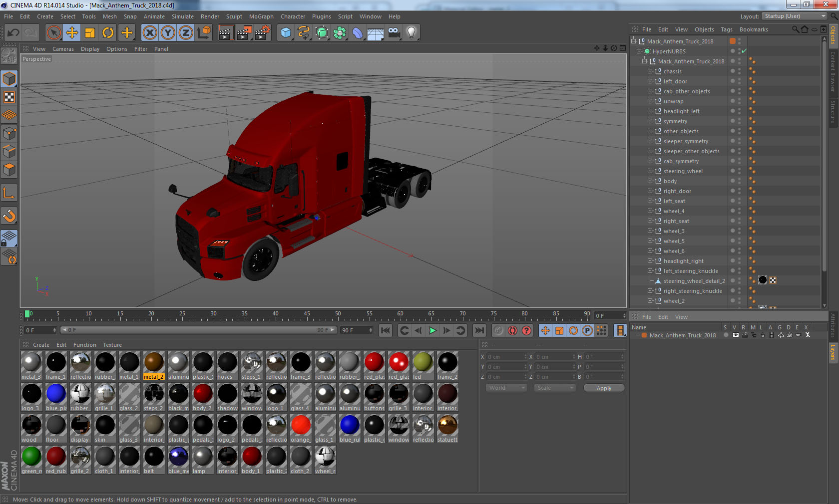The height and width of the screenshot is (504, 839).
Task: Open viewport Cameras menu
Action: 63,49
